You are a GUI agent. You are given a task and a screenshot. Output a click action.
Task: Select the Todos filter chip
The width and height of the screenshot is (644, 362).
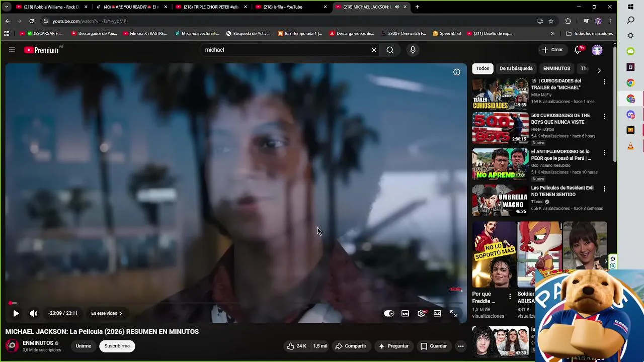point(482,68)
